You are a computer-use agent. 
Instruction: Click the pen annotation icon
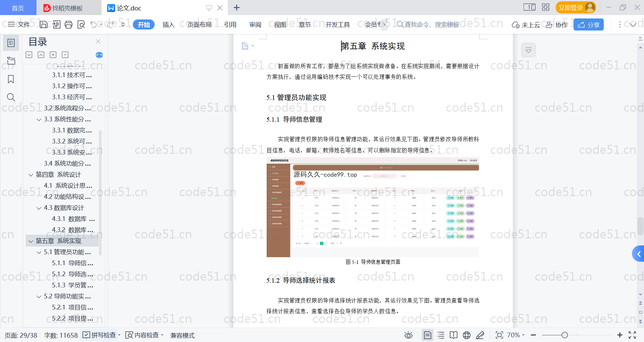480,335
